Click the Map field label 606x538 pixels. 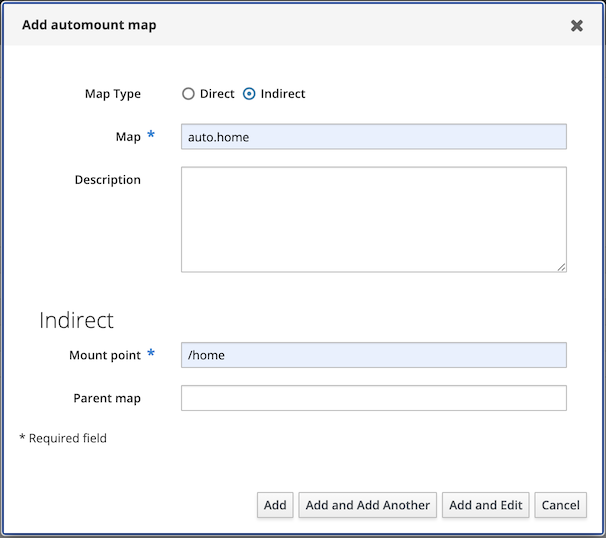128,137
